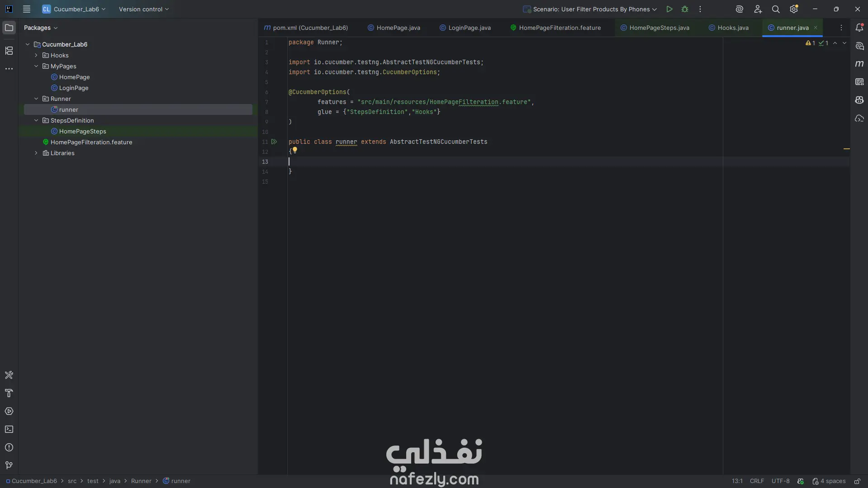868x488 pixels.
Task: Open run configuration selector dropdown
Action: (x=590, y=9)
